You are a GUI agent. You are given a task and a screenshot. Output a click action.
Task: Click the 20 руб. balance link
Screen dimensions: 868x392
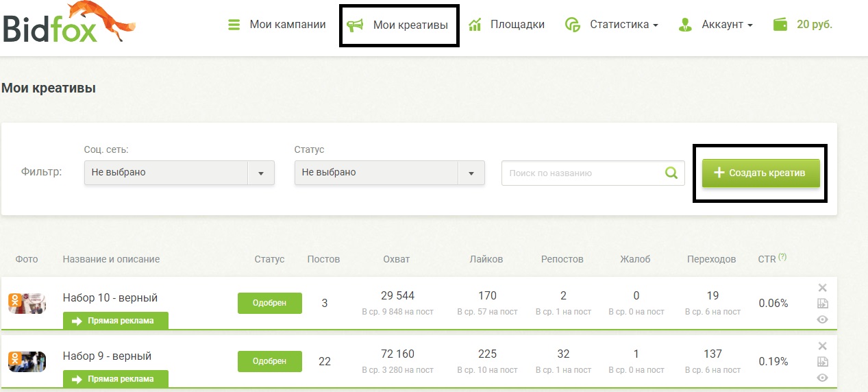[x=815, y=25]
